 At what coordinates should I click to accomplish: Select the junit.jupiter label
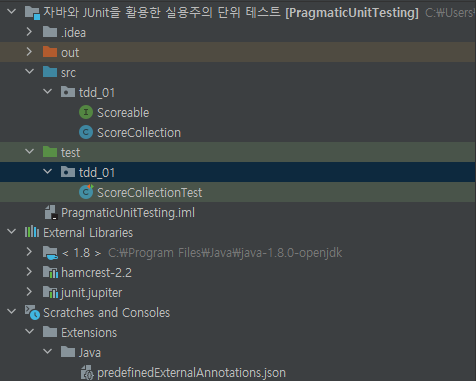[91, 293]
